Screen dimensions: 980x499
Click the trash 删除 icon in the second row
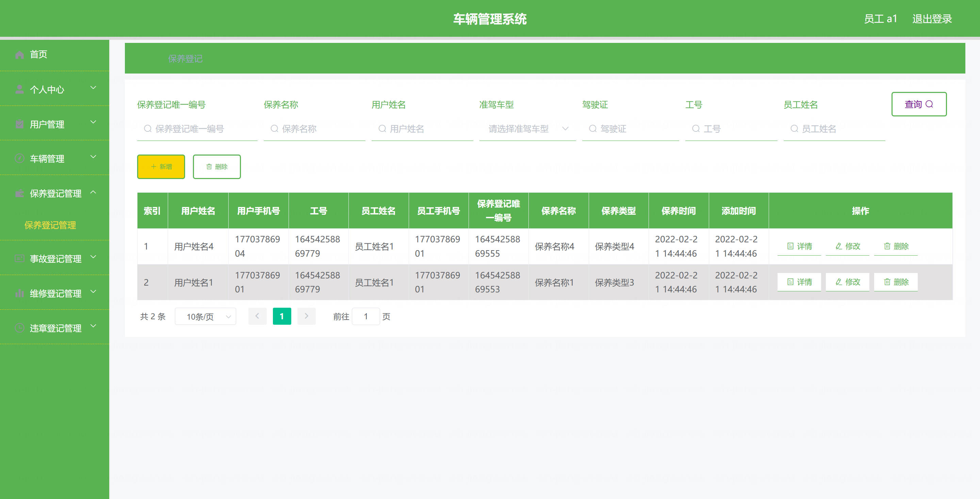[x=887, y=282]
